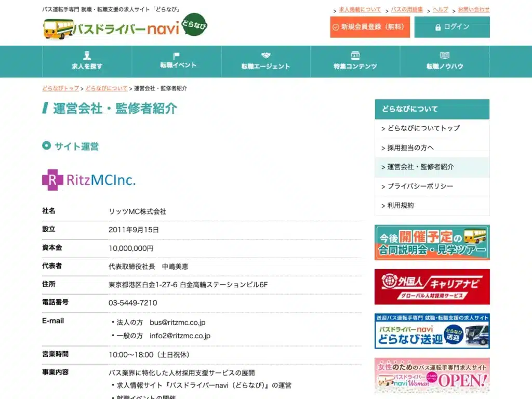The width and height of the screenshot is (532, 399).
Task: Open the お問い合わせ header link
Action: click(x=474, y=10)
